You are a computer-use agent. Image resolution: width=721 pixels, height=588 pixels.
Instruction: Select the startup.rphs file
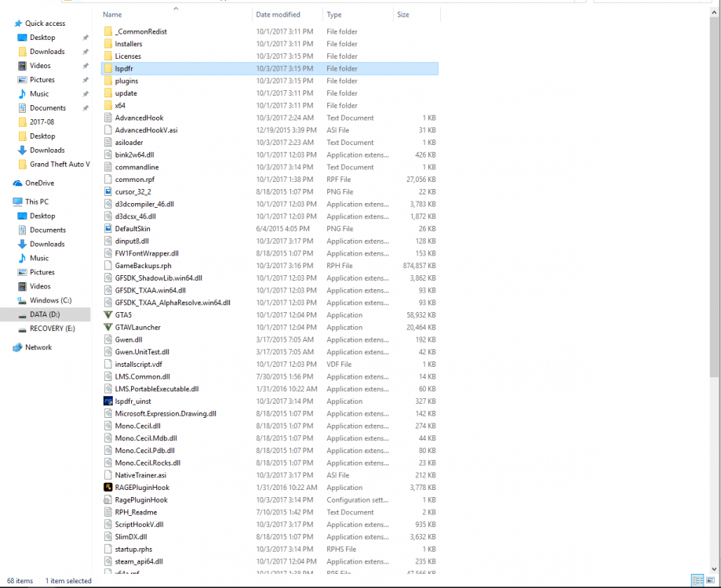coord(133,549)
